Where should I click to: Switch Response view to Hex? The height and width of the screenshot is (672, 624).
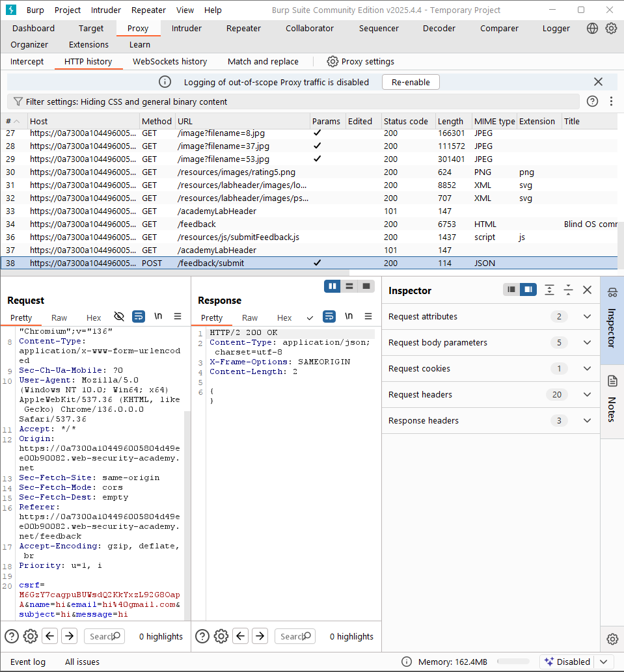(x=284, y=317)
